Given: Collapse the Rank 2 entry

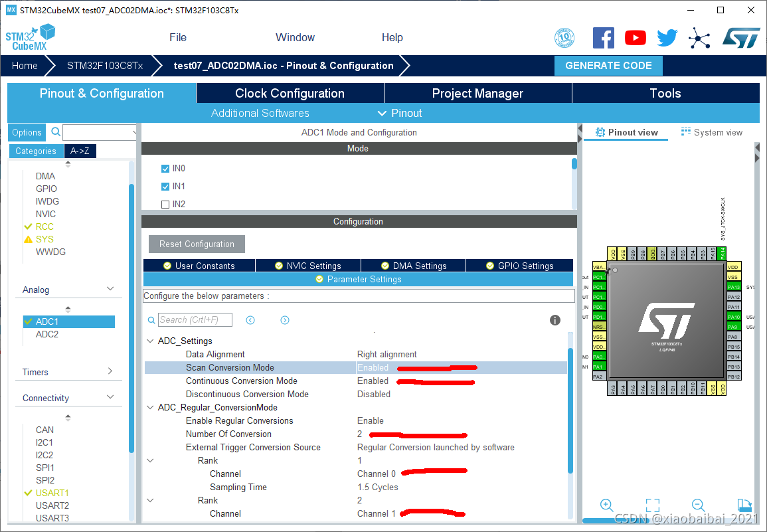Looking at the screenshot, I should (150, 500).
